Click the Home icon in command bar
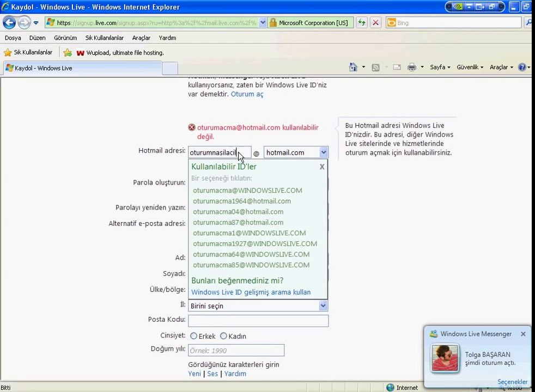This screenshot has width=535, height=392. pyautogui.click(x=353, y=67)
